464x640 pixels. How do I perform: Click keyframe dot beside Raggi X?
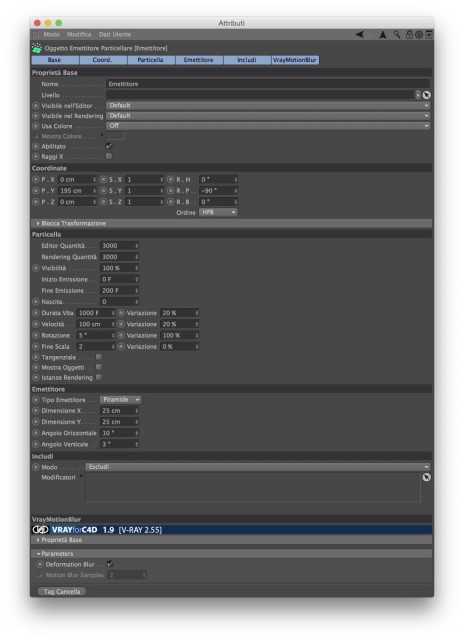click(x=36, y=156)
